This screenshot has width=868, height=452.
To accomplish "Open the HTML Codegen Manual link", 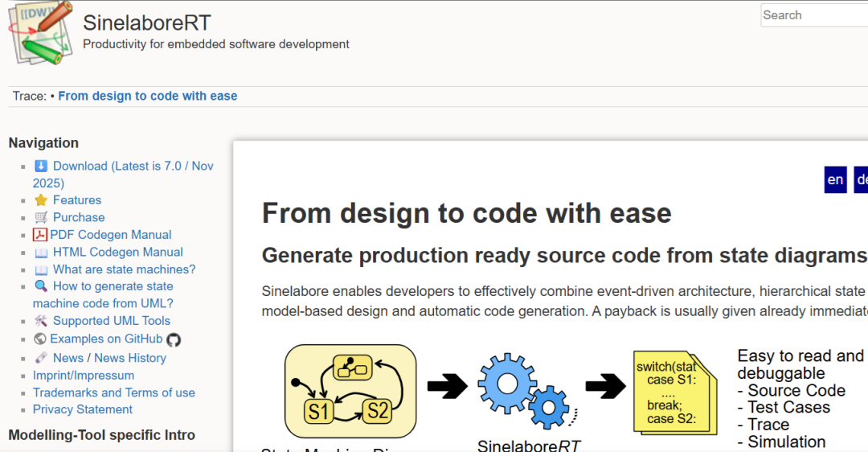I will point(118,252).
